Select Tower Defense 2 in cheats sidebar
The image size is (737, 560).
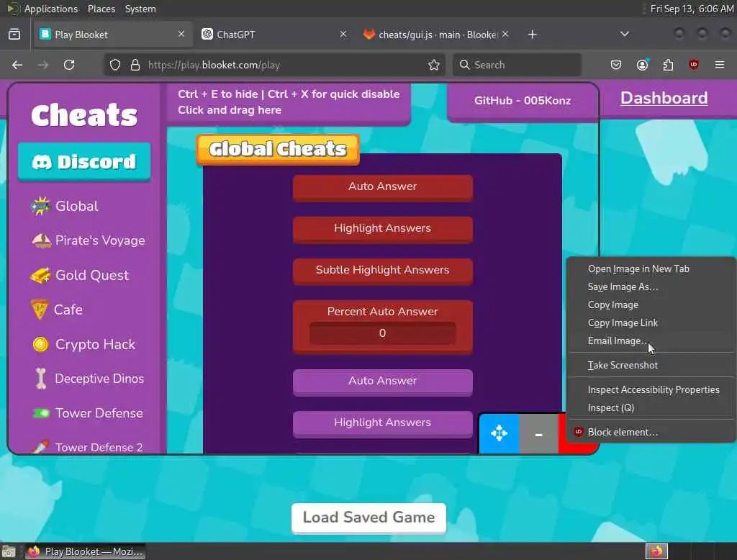pos(87,447)
